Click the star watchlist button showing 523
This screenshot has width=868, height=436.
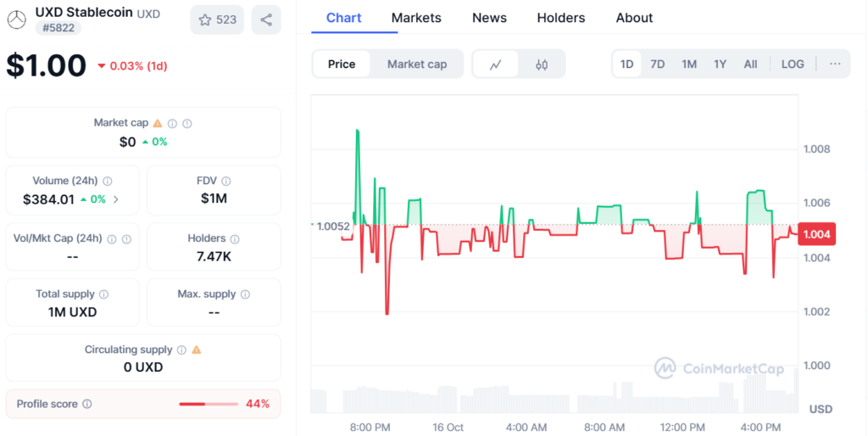(x=218, y=20)
